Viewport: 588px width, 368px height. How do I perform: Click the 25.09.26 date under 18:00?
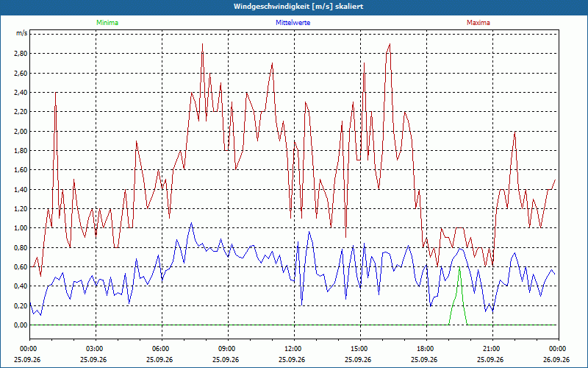(424, 359)
